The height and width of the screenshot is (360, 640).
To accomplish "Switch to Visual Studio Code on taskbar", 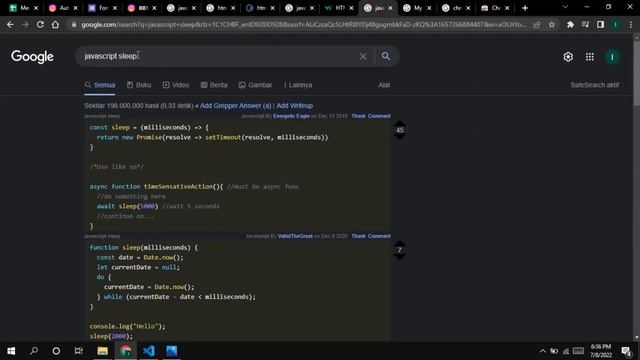I will click(149, 351).
